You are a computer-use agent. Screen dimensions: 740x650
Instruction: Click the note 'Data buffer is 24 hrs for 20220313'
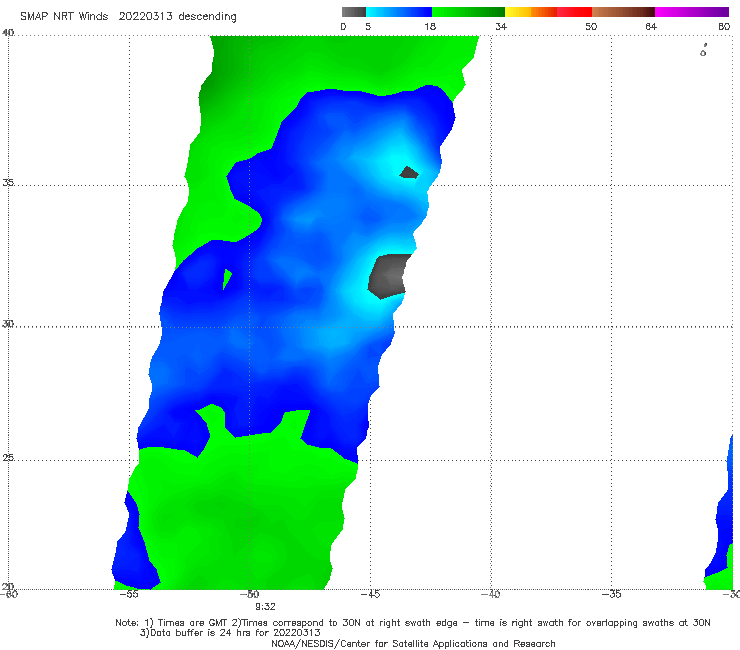(230, 633)
